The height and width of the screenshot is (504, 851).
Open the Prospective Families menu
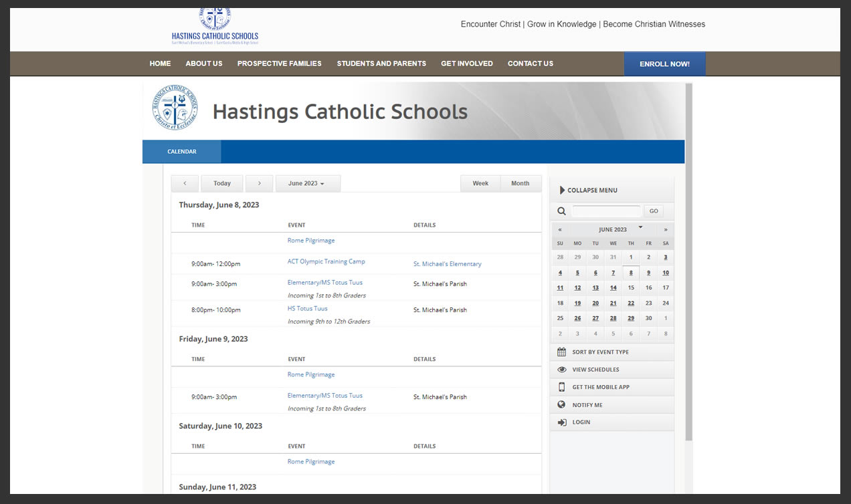[x=279, y=64]
